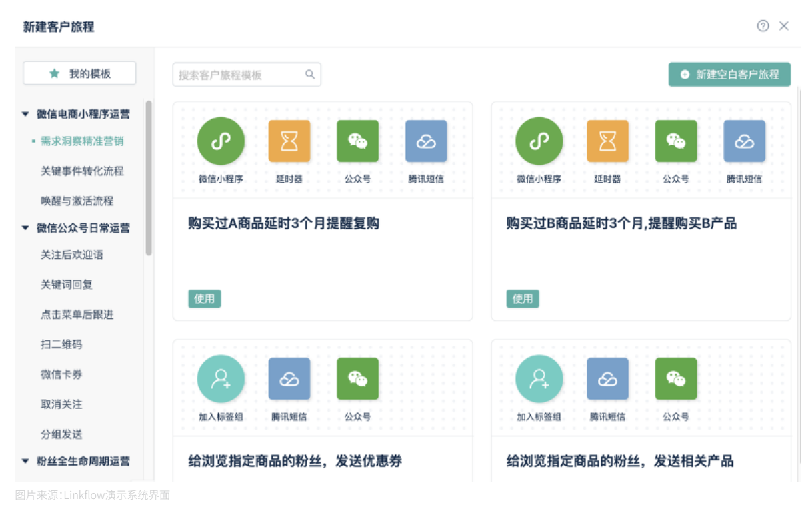The height and width of the screenshot is (513, 812).
Task: Click 延时器 icon in the B商品 card
Action: tap(608, 141)
